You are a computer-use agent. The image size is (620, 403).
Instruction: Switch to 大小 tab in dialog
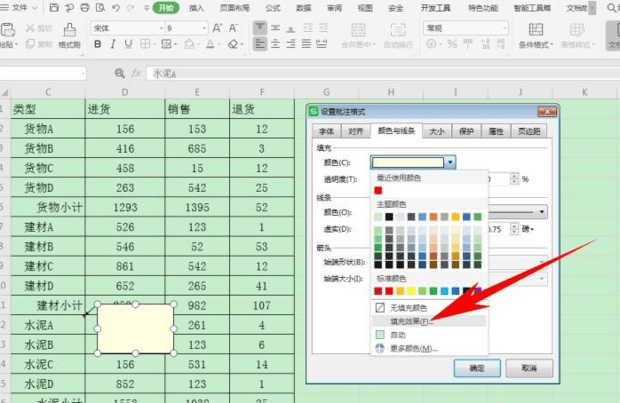coord(437,131)
